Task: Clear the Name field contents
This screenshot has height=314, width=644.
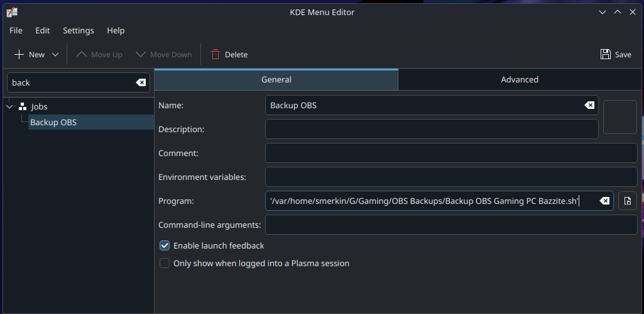Action: tap(589, 105)
